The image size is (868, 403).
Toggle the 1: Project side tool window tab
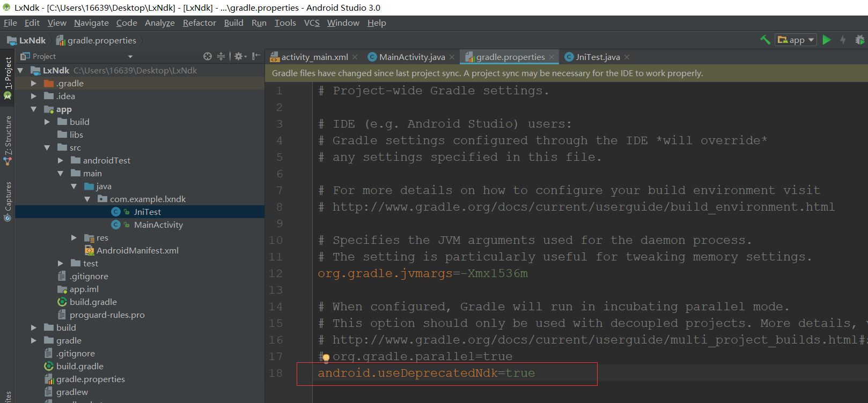8,73
